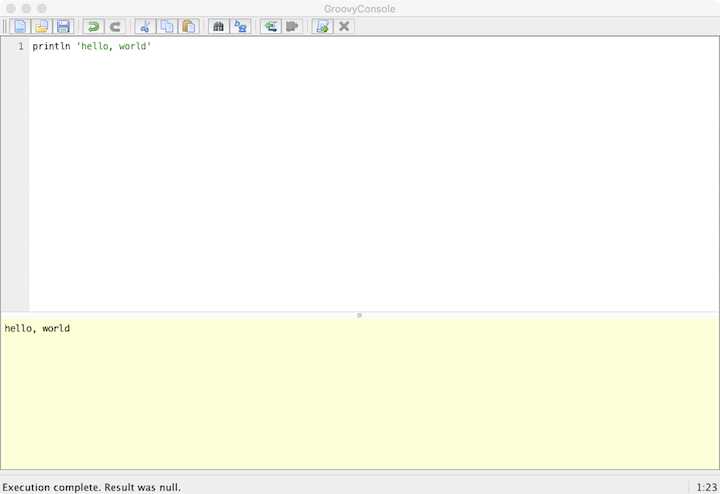720x494 pixels.
Task: Click the 1:23 cursor position indicator
Action: pos(707,487)
